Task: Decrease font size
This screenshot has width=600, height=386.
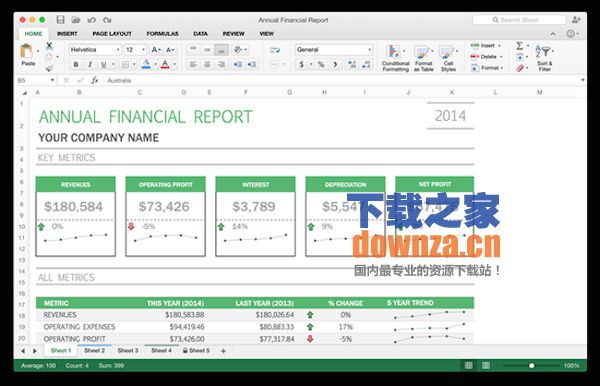Action: pyautogui.click(x=170, y=50)
